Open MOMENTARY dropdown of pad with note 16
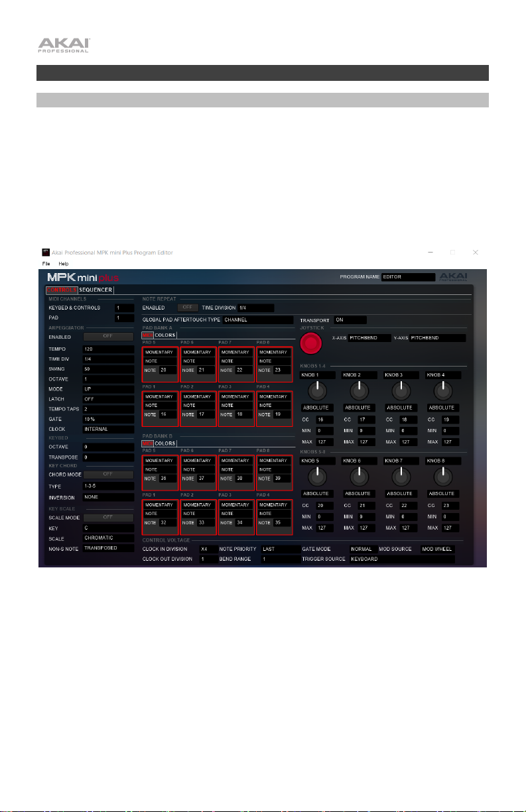This screenshot has width=526, height=812. (159, 396)
